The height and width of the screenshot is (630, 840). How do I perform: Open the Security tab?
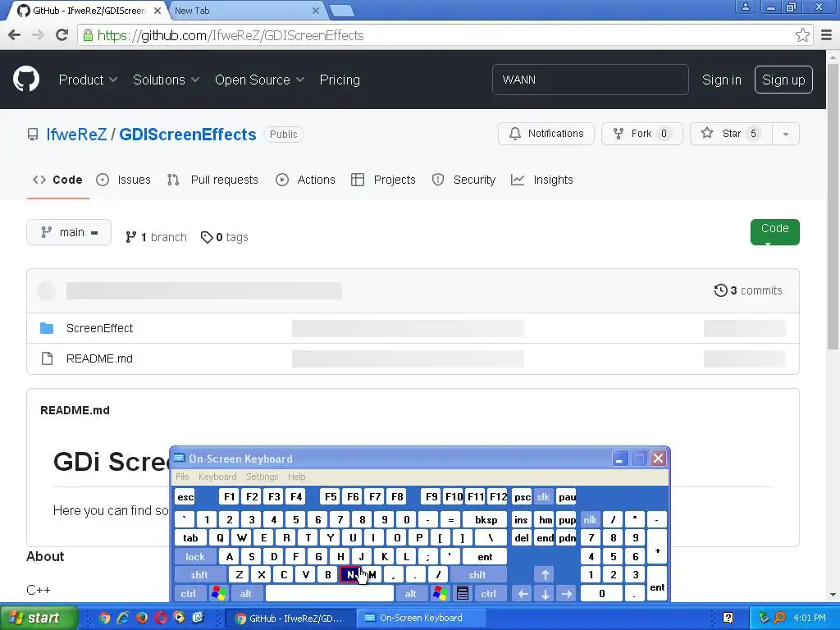pos(464,180)
